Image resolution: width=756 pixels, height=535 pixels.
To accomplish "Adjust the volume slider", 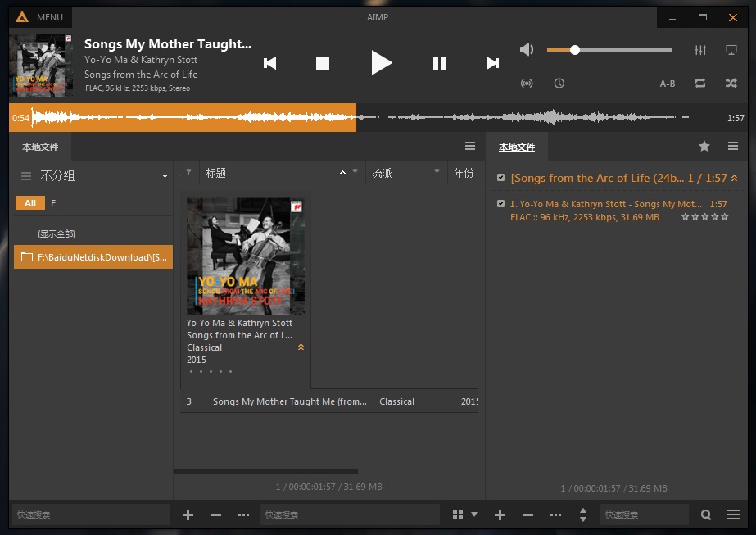I will (575, 50).
